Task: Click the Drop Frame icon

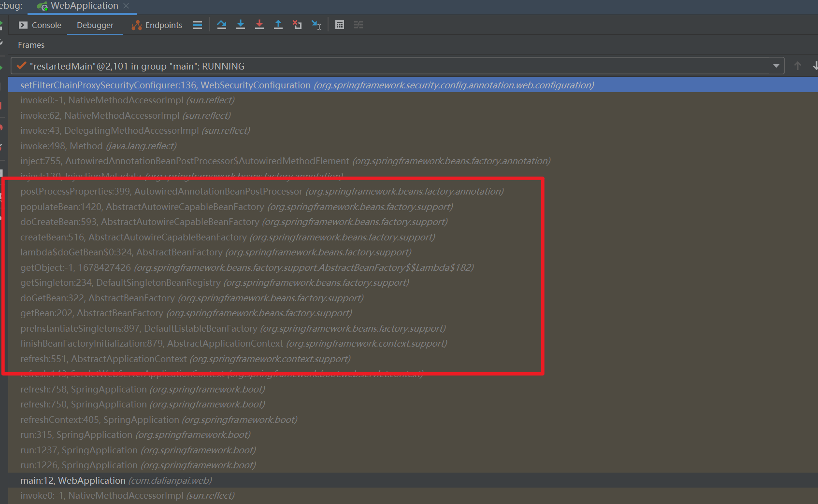Action: (297, 25)
